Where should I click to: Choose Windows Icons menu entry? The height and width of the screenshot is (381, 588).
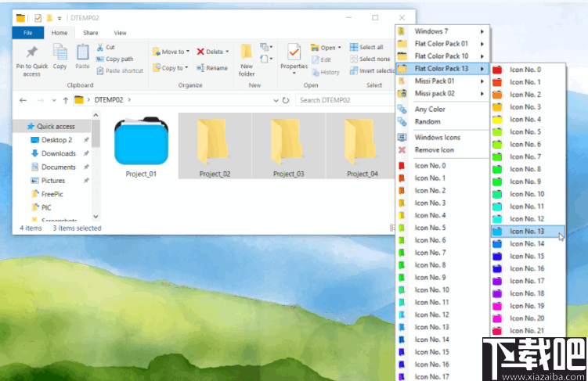[x=442, y=137]
